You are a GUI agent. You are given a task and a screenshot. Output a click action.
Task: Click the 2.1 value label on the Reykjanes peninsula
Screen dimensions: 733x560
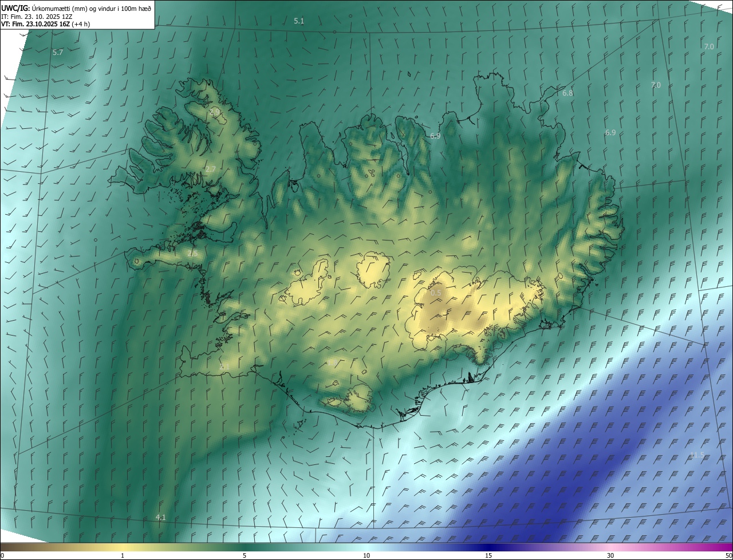[224, 366]
